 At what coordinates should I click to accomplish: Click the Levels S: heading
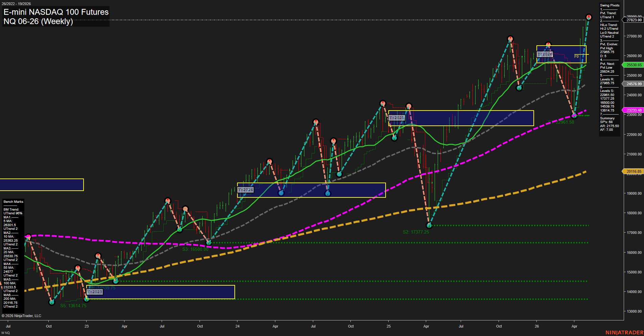tap(607, 91)
